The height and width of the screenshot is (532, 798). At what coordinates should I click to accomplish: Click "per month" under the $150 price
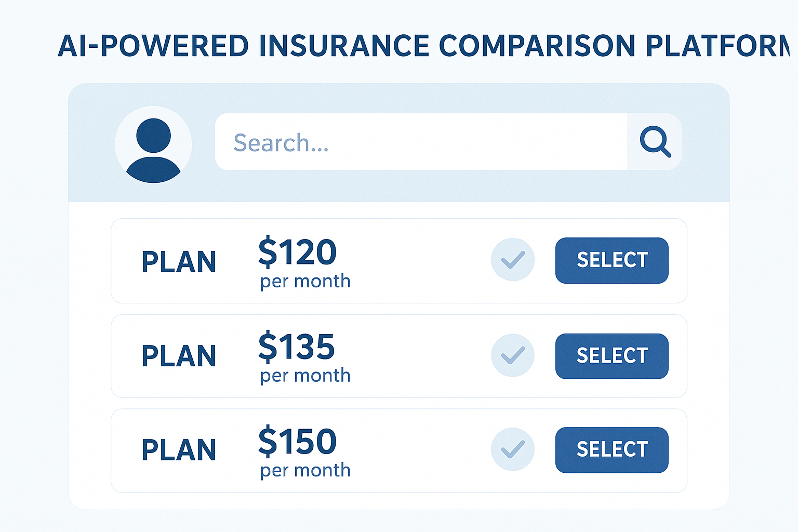305,471
